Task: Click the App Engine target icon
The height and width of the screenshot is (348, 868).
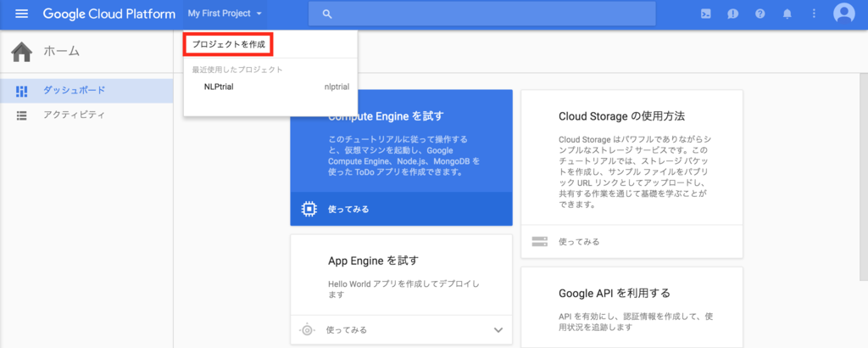Action: click(x=307, y=329)
